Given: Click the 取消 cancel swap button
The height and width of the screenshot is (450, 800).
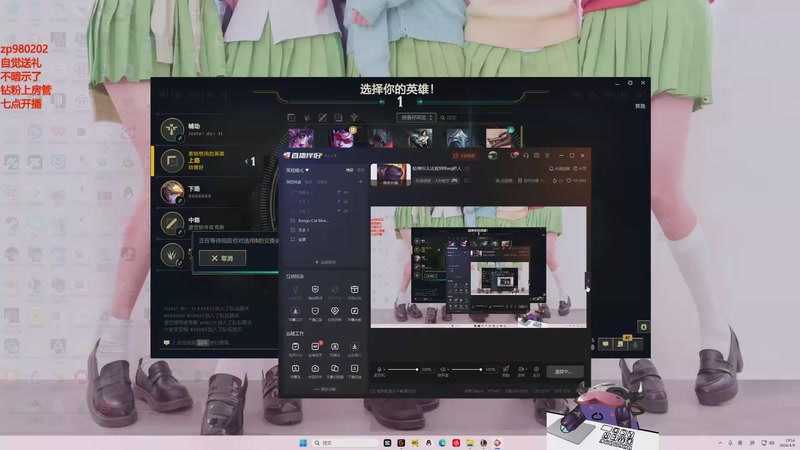Looking at the screenshot, I should 222,258.
